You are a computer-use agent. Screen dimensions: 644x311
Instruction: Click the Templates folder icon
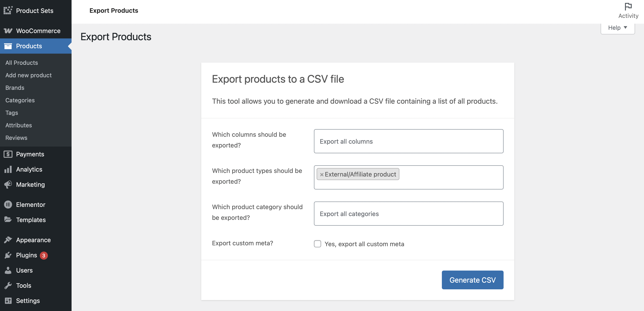[8, 220]
